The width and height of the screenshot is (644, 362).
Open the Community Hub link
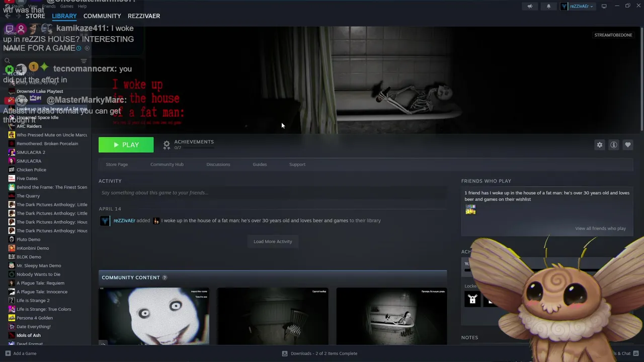click(167, 164)
